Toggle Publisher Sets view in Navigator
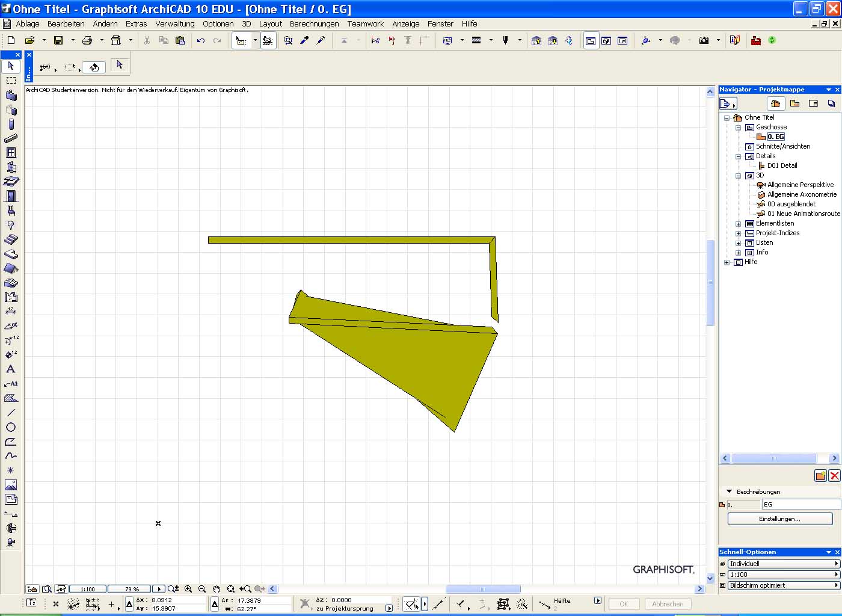Viewport: 842px width, 616px height. 831,103
